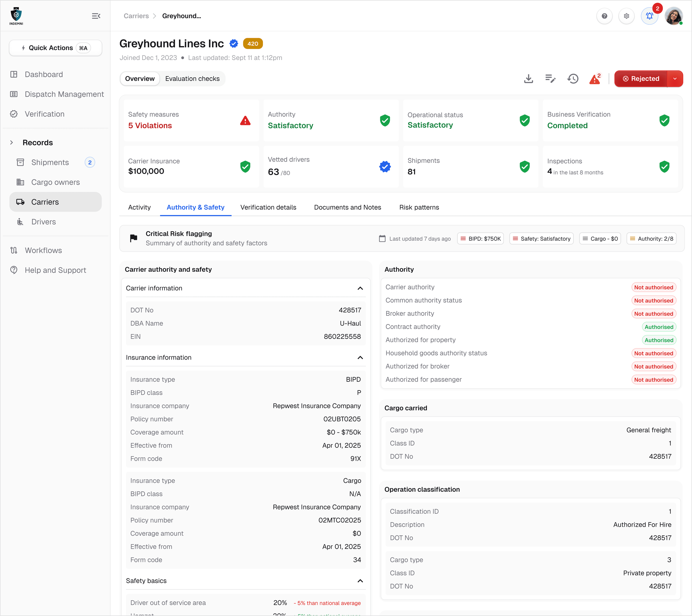Collapse the Safety basics section
This screenshot has height=616, width=692.
pyautogui.click(x=360, y=581)
